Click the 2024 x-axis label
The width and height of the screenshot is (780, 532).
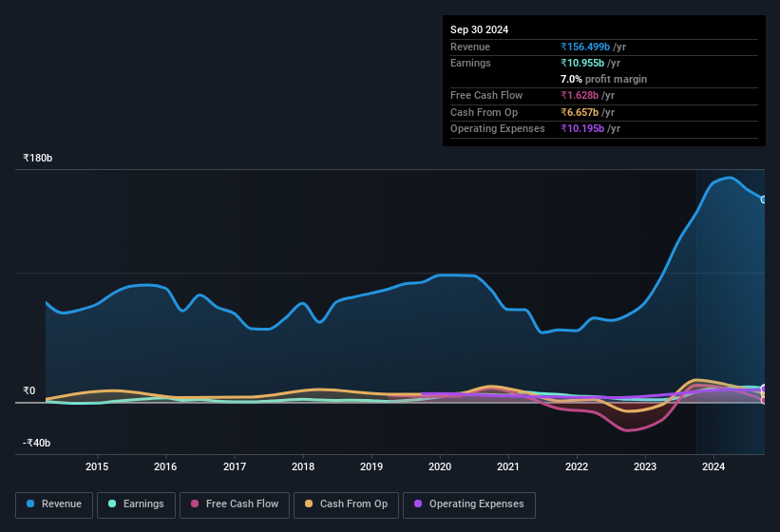(x=713, y=466)
